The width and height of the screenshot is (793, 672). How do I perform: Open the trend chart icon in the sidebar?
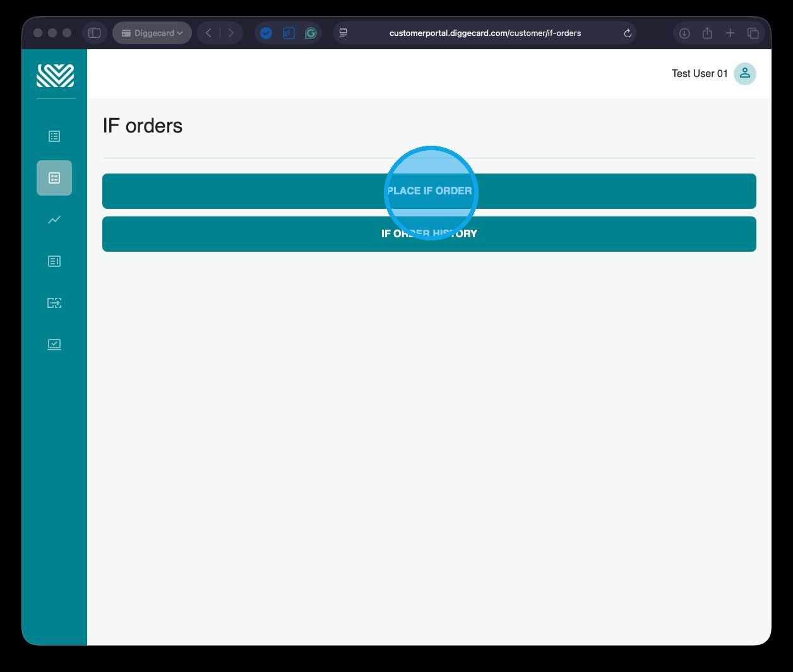tap(54, 220)
